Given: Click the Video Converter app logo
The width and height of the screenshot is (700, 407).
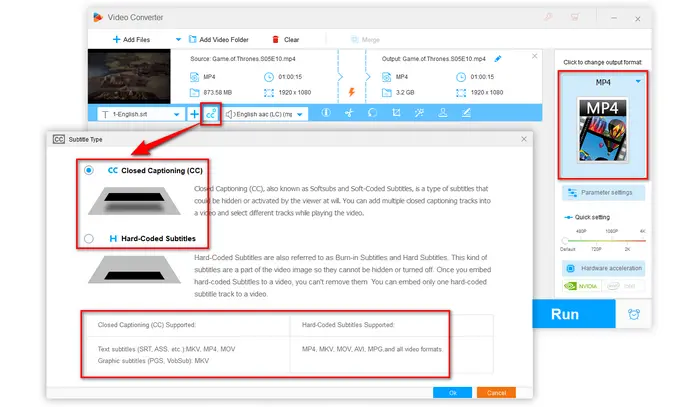Looking at the screenshot, I should (x=98, y=17).
